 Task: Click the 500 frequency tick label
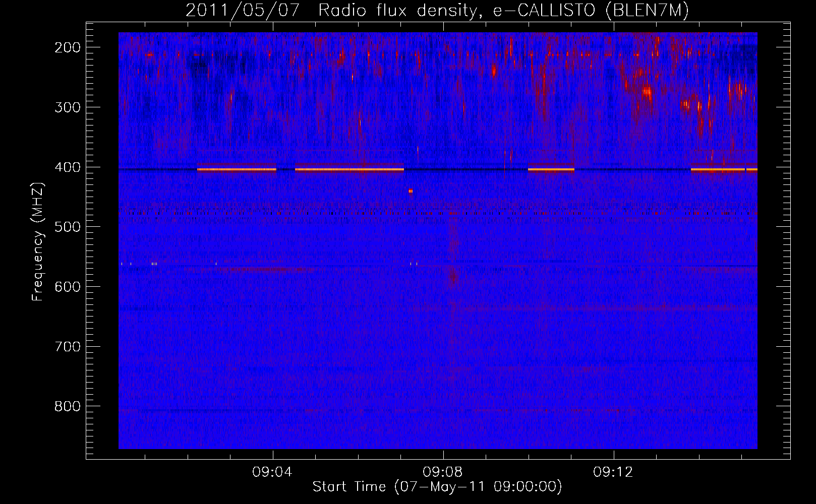(68, 227)
